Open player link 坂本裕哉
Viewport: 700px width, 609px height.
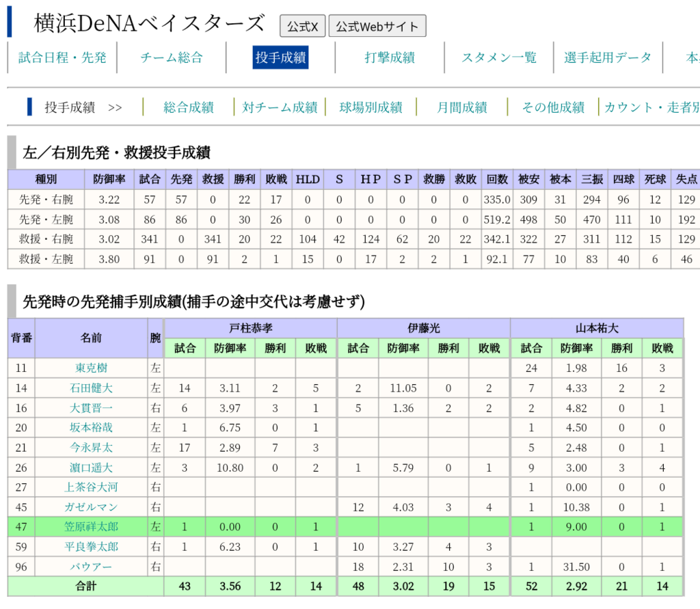point(91,428)
